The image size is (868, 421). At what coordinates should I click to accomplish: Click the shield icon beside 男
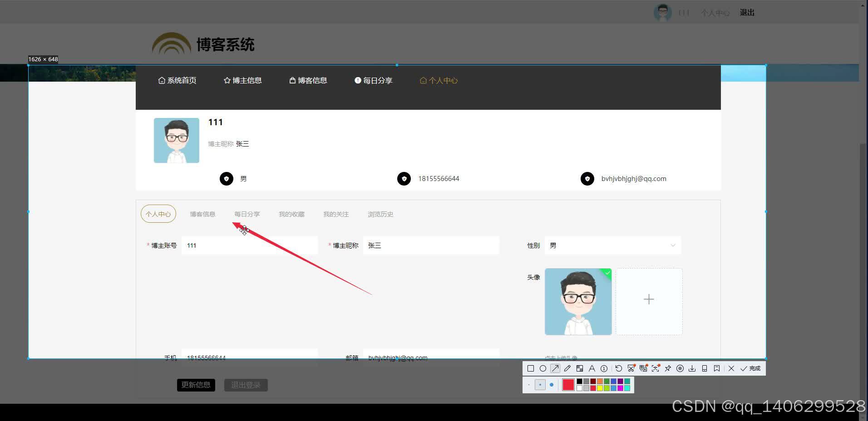pos(227,179)
